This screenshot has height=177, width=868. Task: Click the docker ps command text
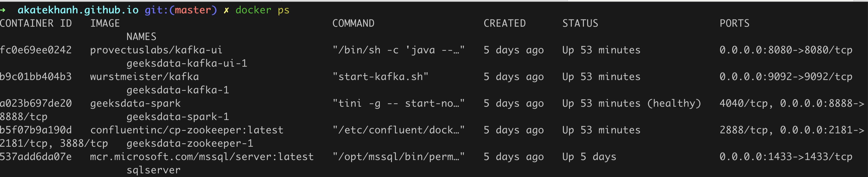coord(262,10)
